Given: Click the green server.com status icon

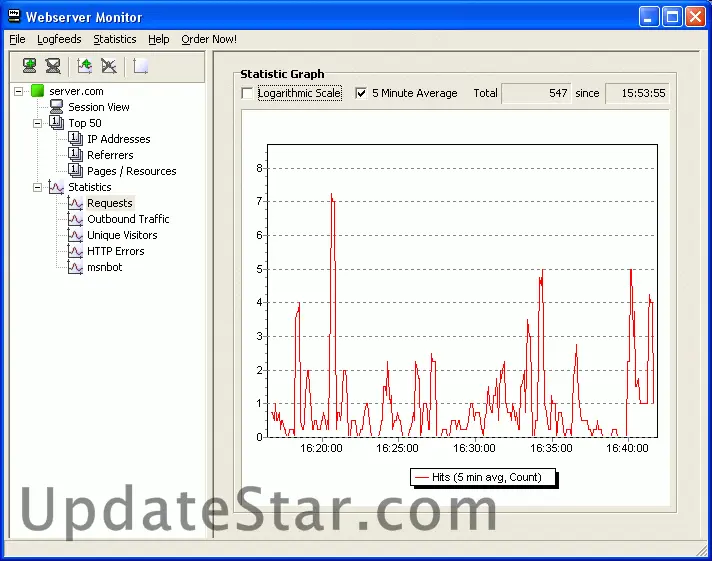Looking at the screenshot, I should [x=37, y=91].
